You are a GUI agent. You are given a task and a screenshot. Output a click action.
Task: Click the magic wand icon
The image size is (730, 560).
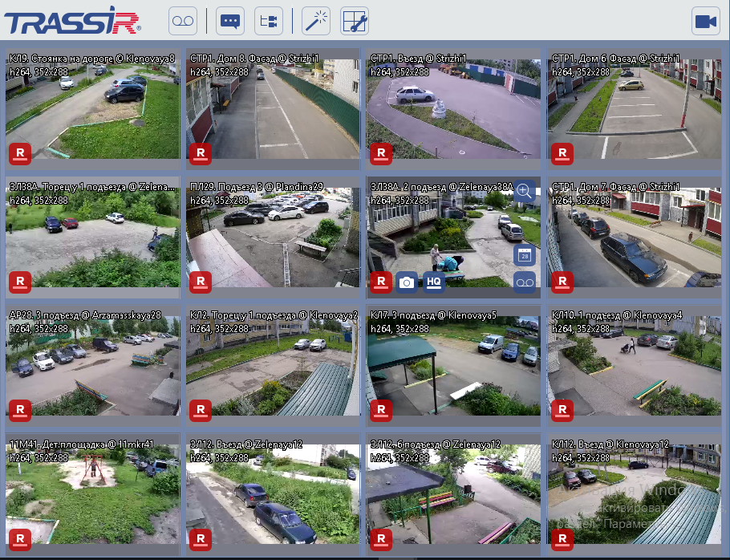click(x=316, y=21)
